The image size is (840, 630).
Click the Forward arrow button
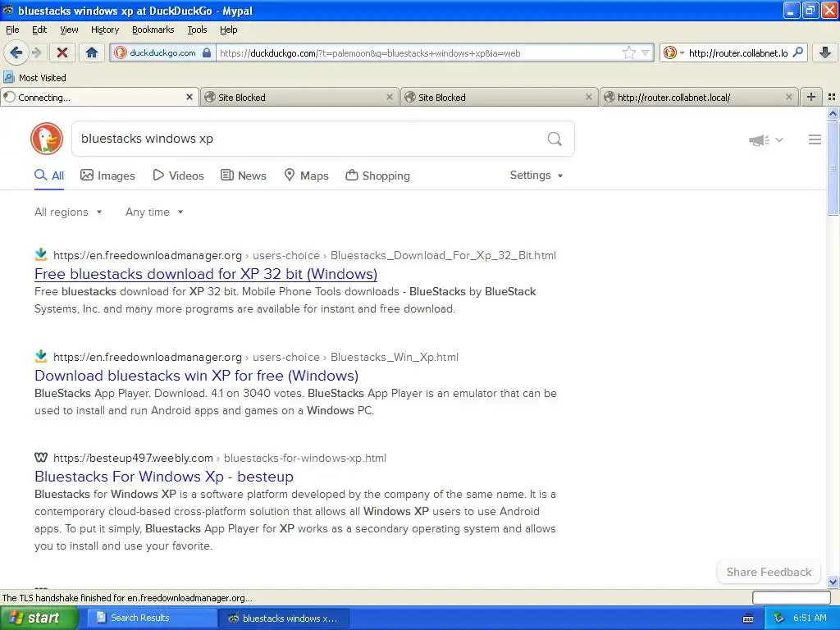36,52
